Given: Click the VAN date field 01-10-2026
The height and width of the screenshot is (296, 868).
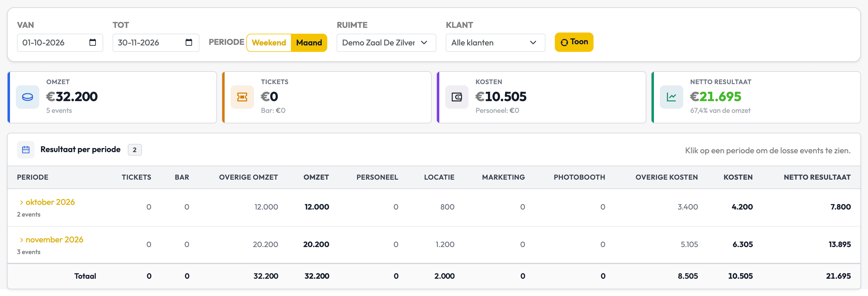Looking at the screenshot, I should pyautogui.click(x=60, y=43).
